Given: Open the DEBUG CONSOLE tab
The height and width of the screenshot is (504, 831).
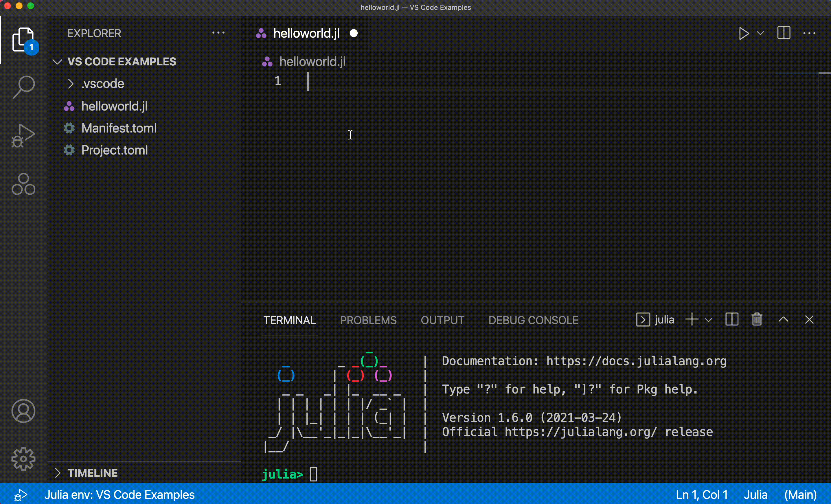Looking at the screenshot, I should (x=533, y=320).
